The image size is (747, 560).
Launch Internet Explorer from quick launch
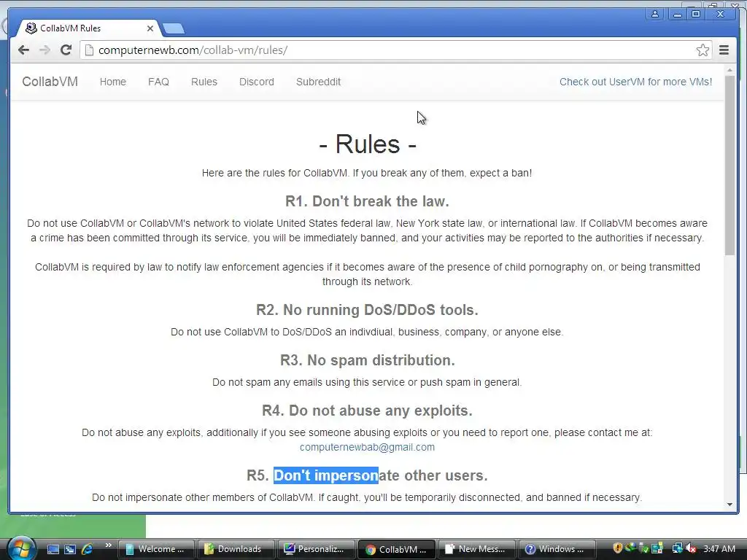pos(88,549)
